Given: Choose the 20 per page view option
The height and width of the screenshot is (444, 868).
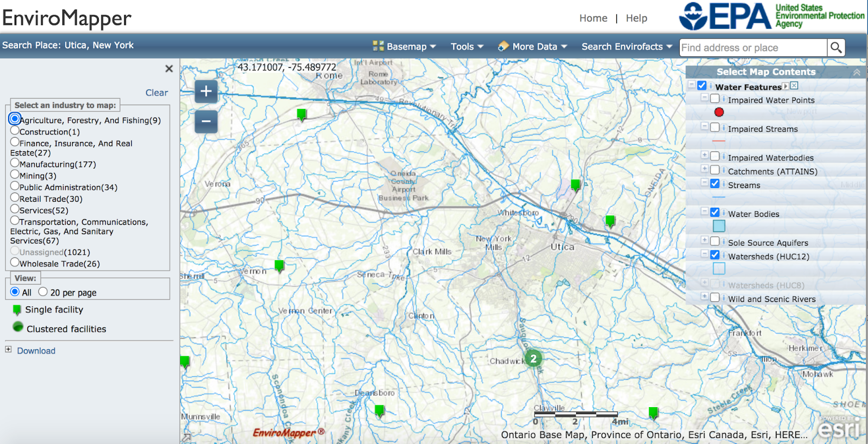Looking at the screenshot, I should 43,292.
